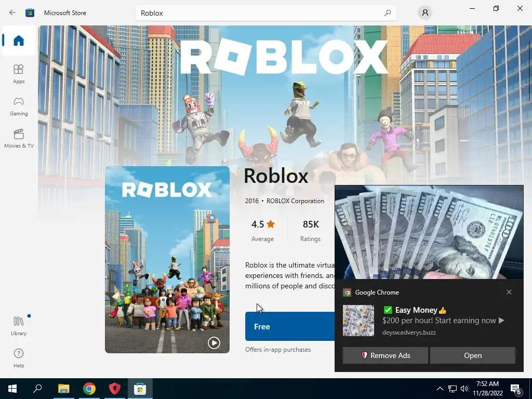This screenshot has width=532, height=399.
Task: Restore down the Microsoft Store window
Action: (496, 8)
